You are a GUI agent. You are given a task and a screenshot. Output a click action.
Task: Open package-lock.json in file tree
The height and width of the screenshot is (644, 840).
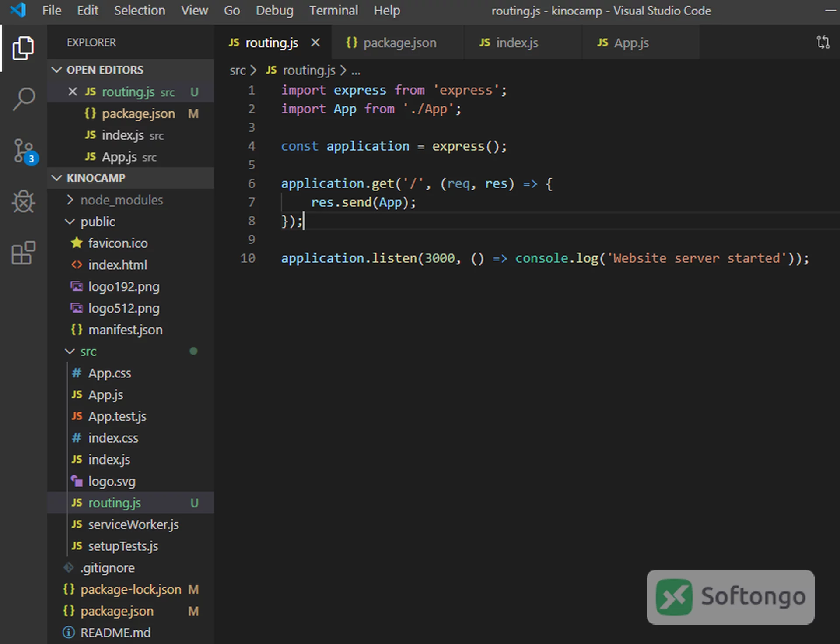pos(131,590)
